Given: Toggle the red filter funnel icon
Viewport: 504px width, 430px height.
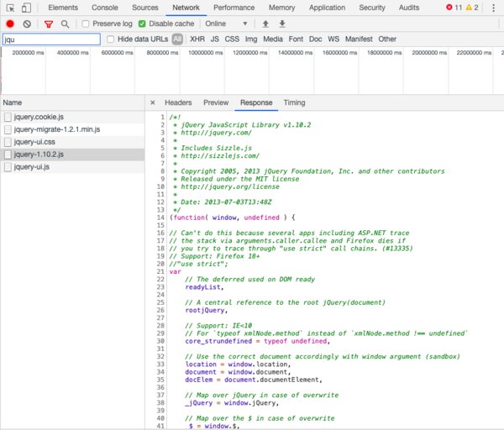Looking at the screenshot, I should point(49,24).
